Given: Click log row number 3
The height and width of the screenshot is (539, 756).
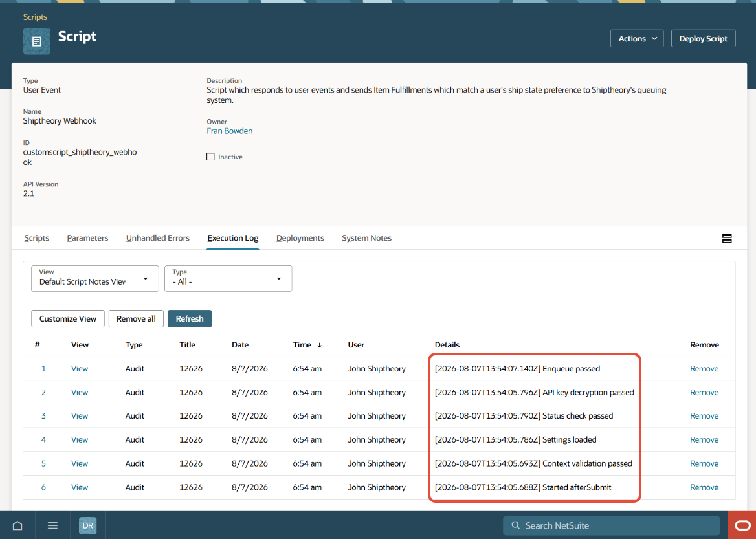Looking at the screenshot, I should (x=43, y=416).
